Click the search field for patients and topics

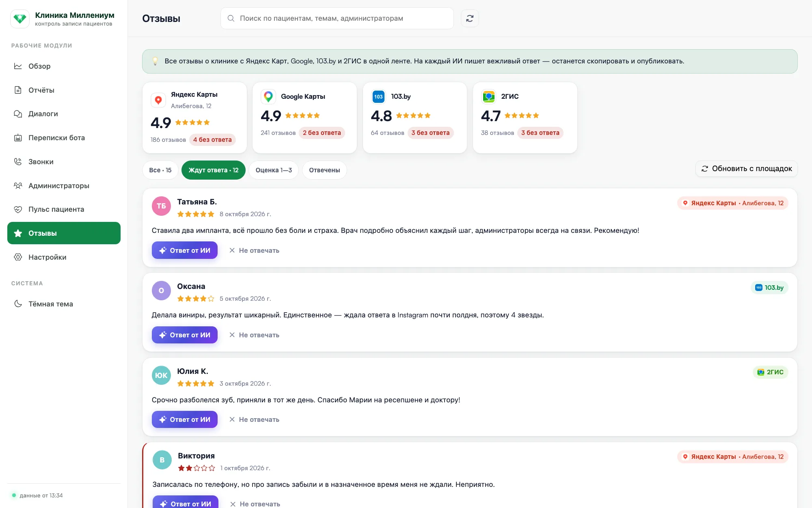point(337,18)
